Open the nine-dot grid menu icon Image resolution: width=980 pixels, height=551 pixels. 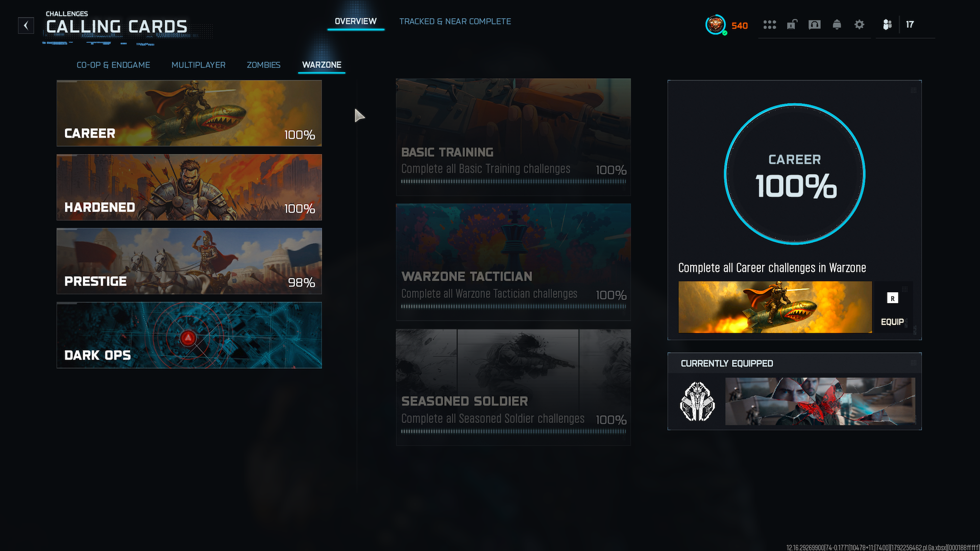click(770, 24)
